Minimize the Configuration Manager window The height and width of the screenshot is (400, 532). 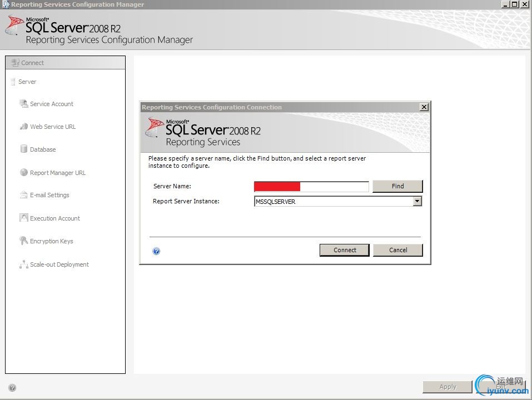pos(505,4)
